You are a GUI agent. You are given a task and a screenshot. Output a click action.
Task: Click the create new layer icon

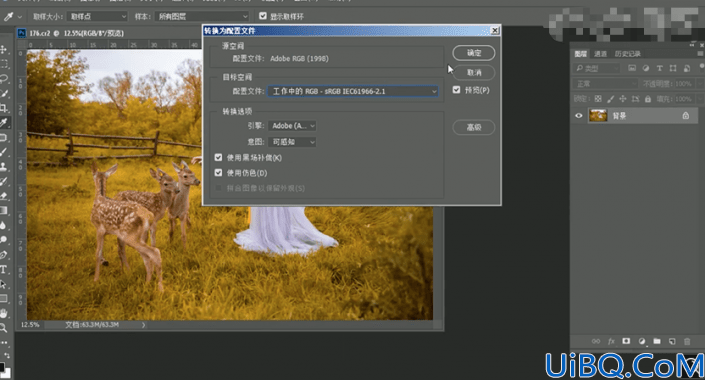[672, 341]
